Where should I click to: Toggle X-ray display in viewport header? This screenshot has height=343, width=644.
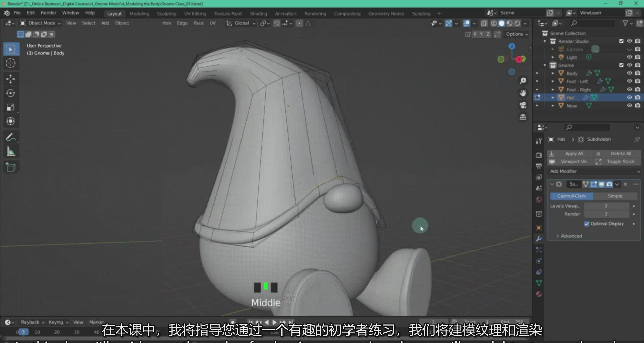(x=484, y=23)
